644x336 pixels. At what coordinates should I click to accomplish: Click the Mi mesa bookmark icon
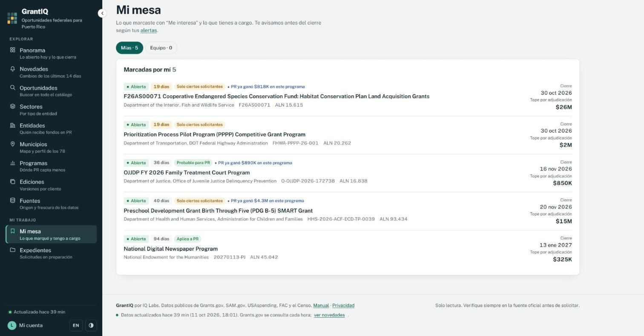[x=13, y=231]
